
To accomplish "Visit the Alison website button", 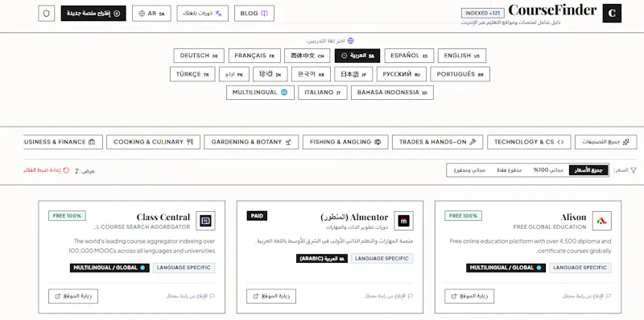I will (x=469, y=296).
